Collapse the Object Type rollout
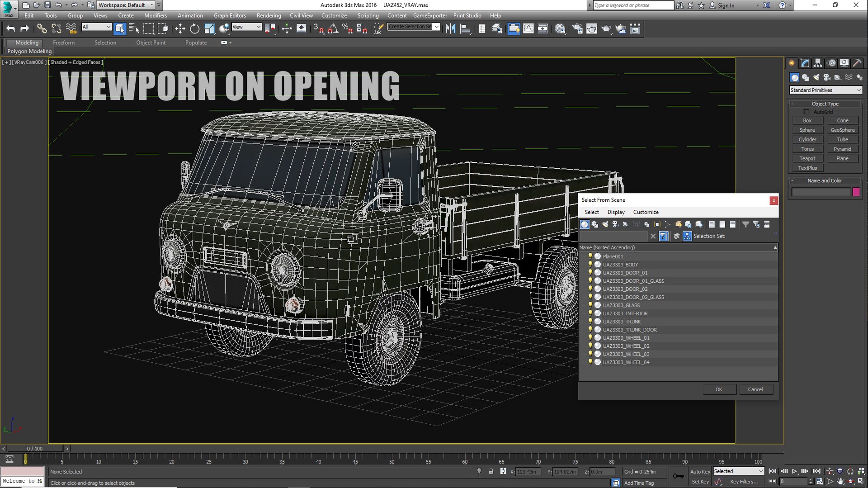This screenshot has width=868, height=488. (825, 104)
